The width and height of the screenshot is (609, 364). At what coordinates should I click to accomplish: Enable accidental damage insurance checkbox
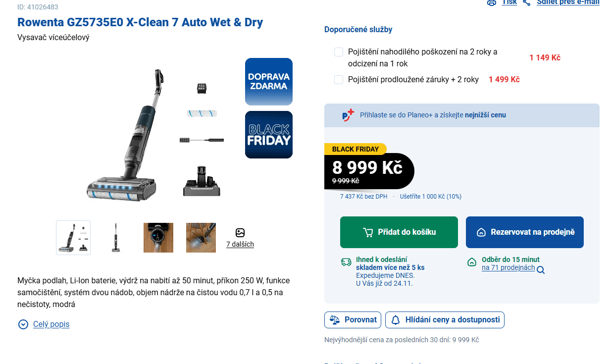(x=339, y=52)
